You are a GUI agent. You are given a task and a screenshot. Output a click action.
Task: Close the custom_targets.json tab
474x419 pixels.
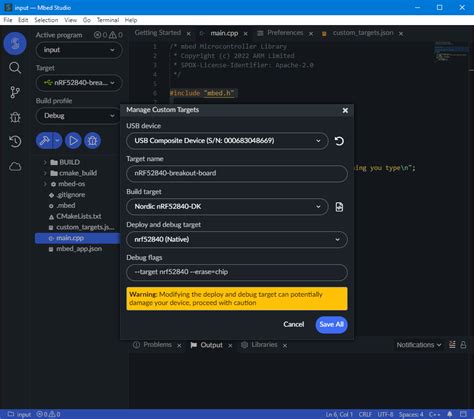401,34
